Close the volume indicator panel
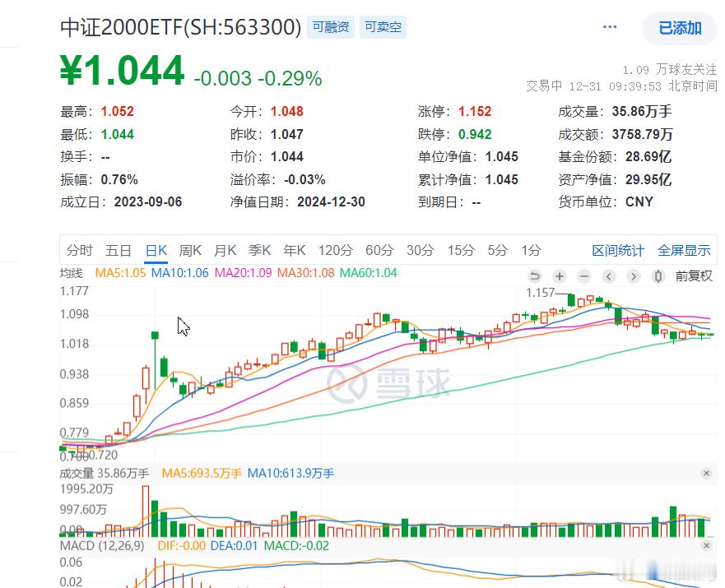This screenshot has height=588, width=725. click(x=706, y=473)
